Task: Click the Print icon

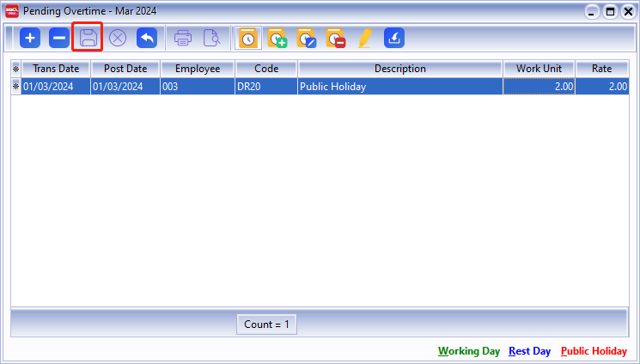Action: (x=182, y=38)
